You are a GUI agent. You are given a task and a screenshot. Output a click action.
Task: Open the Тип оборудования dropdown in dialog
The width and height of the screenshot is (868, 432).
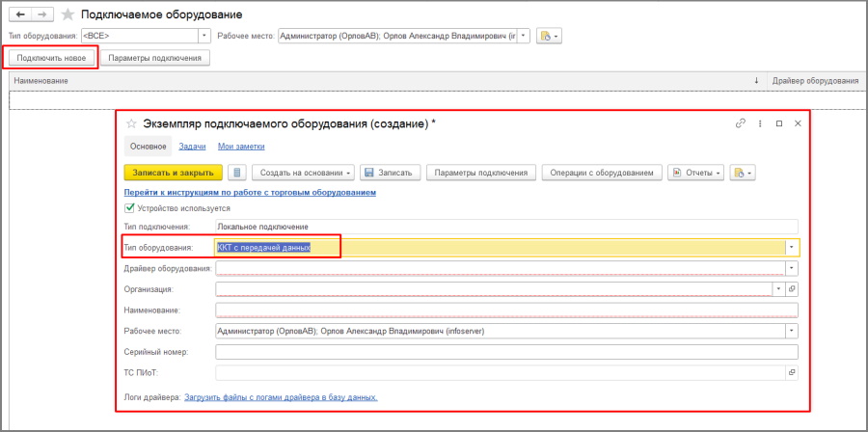coord(792,248)
